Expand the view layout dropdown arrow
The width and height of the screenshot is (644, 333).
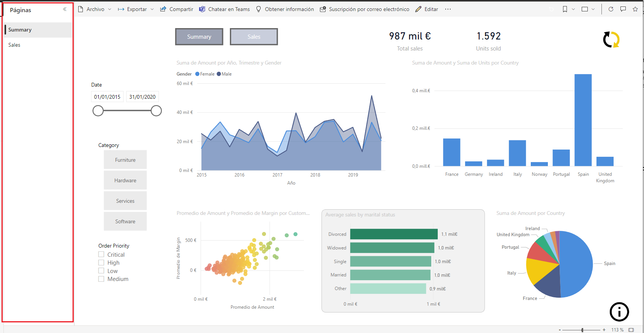(x=593, y=9)
